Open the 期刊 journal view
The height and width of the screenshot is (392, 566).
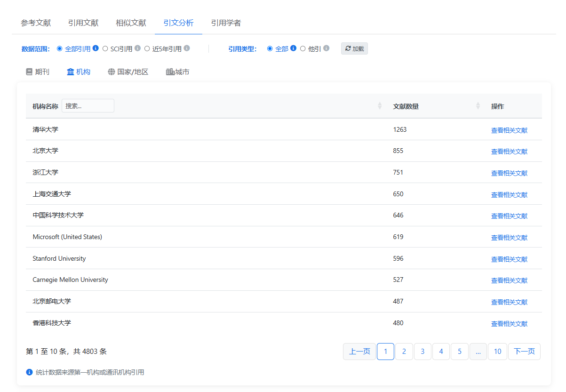[38, 72]
